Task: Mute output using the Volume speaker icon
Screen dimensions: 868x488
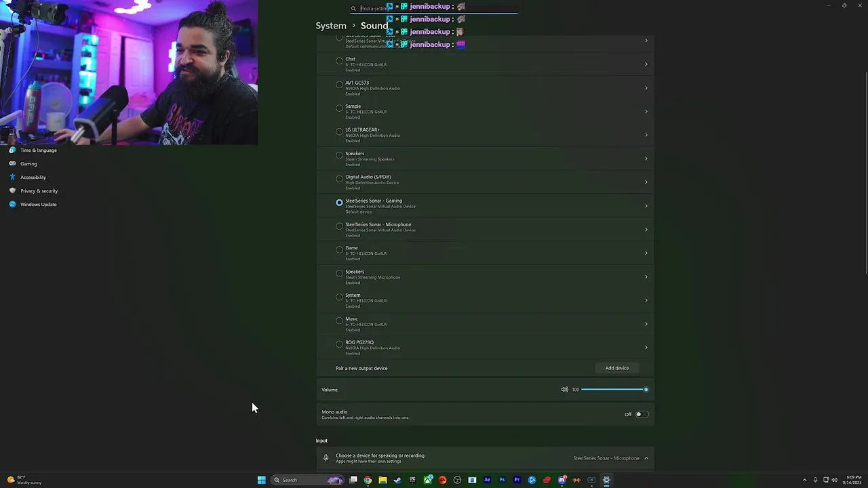Action: pos(564,390)
